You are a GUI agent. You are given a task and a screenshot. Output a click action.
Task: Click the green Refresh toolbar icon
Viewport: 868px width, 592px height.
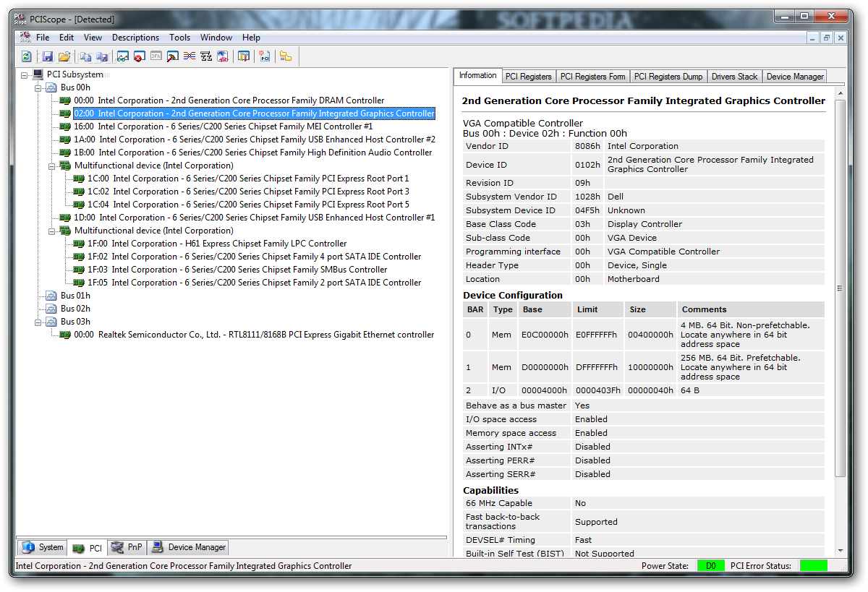pyautogui.click(x=27, y=56)
